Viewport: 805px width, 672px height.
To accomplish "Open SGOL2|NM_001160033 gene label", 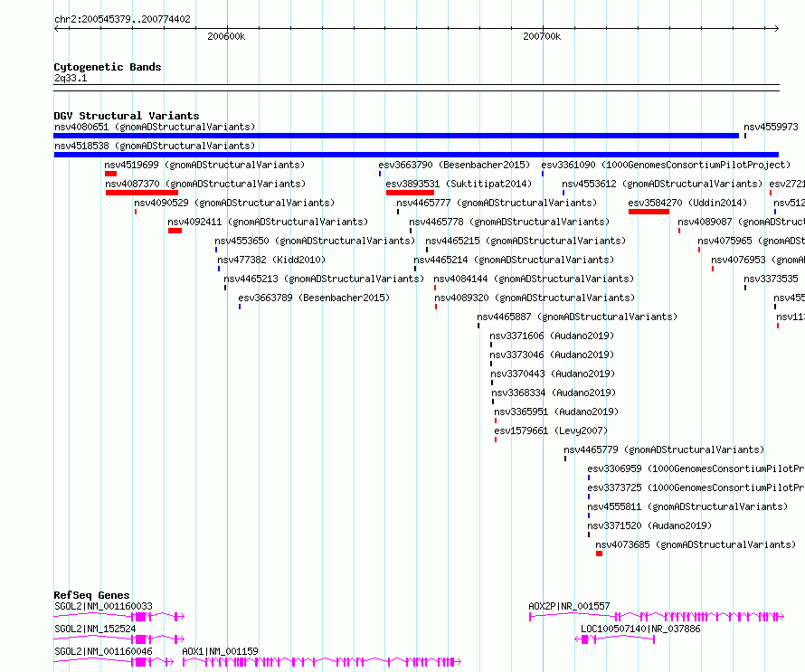I will click(x=103, y=606).
